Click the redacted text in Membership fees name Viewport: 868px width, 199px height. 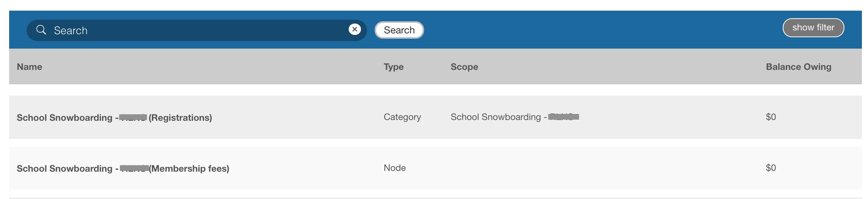point(134,169)
